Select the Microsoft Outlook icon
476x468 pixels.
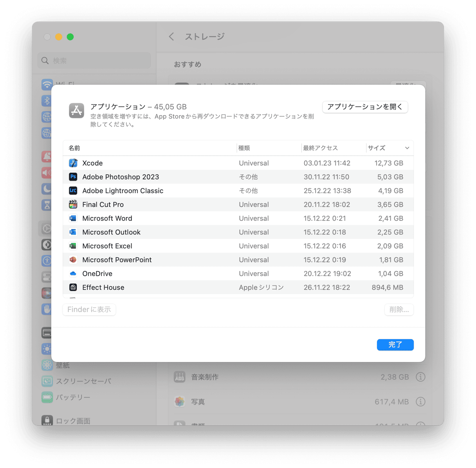pyautogui.click(x=73, y=232)
